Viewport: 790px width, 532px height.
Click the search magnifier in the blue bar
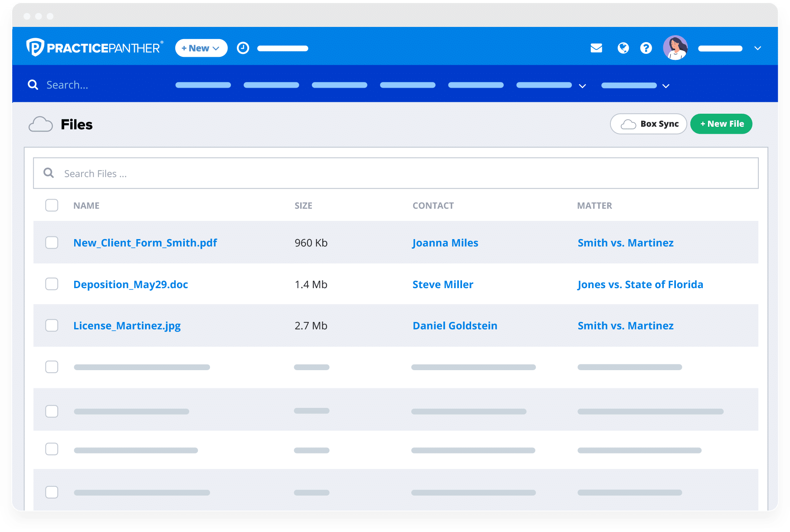(33, 84)
